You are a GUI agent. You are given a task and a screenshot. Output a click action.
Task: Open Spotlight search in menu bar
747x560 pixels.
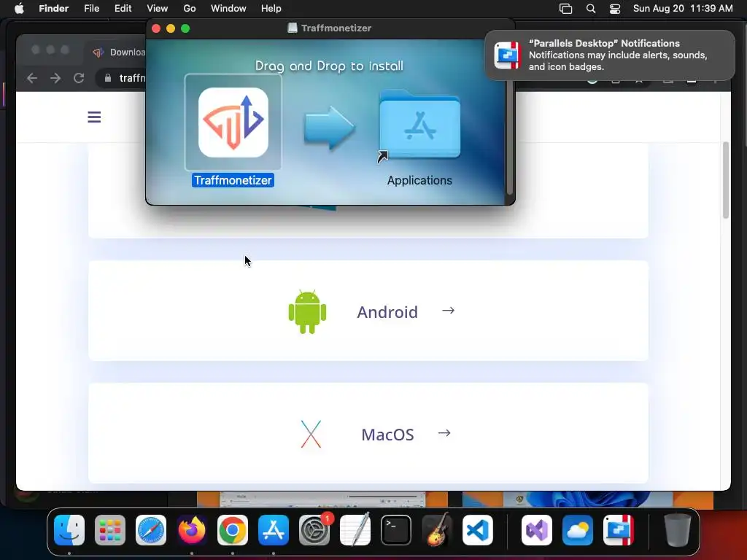(591, 8)
